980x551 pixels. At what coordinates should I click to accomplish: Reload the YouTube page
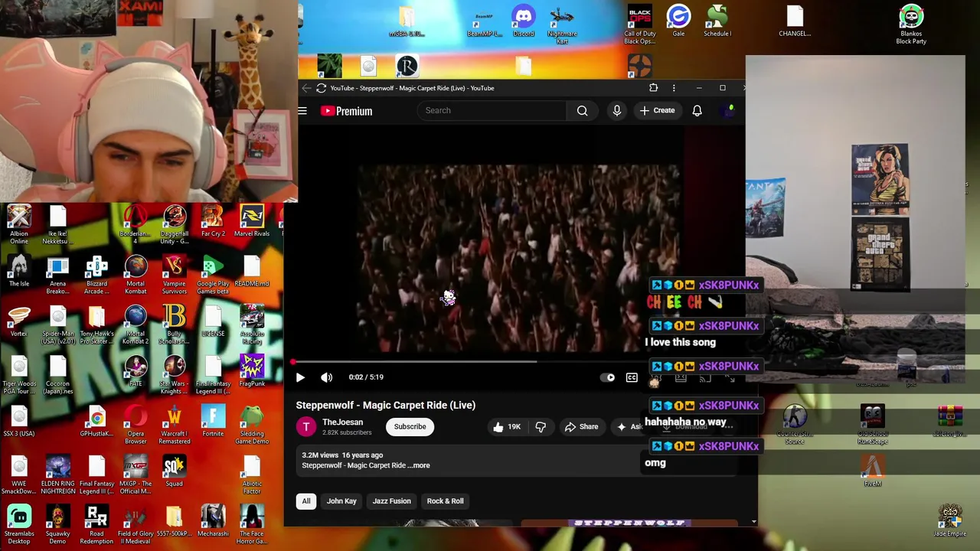pos(322,88)
